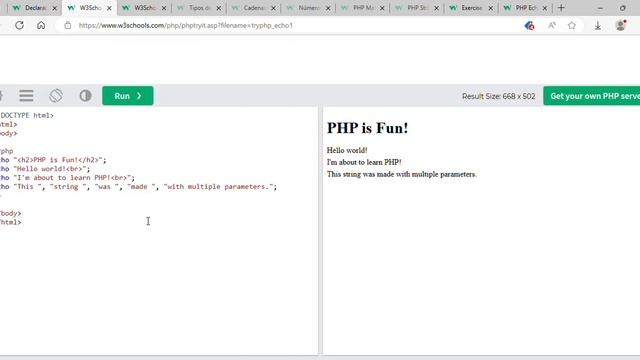Click Get your own PHP server button
Screen dimensions: 640x360
coord(591,96)
